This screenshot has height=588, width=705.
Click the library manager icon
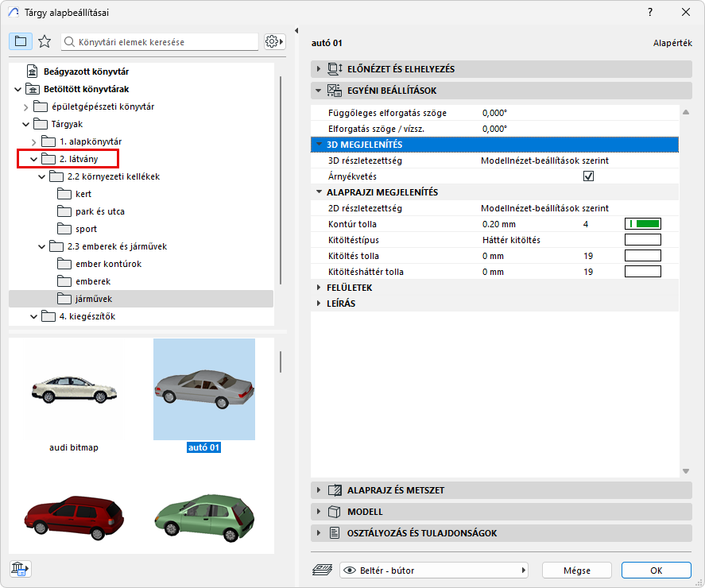[20, 568]
